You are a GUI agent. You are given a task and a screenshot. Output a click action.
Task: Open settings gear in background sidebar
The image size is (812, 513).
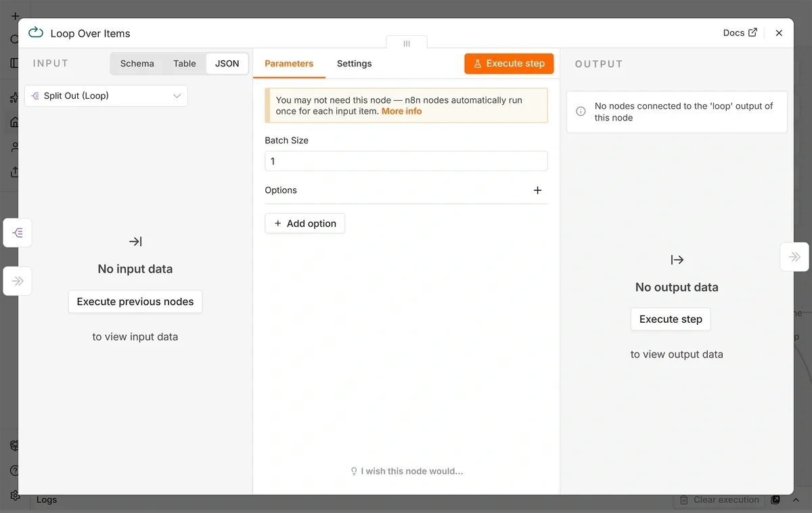click(15, 495)
